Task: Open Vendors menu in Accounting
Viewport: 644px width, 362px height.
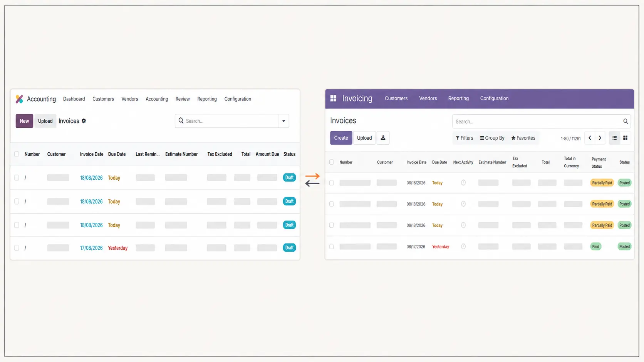Action: (x=130, y=99)
